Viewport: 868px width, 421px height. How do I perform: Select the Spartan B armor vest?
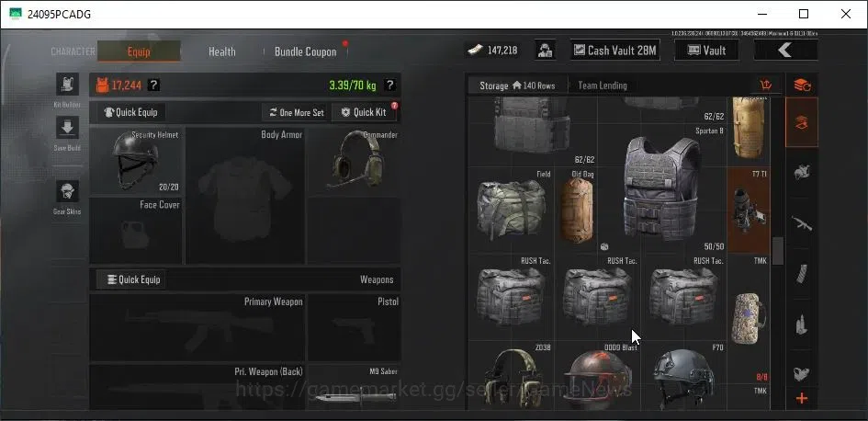pyautogui.click(x=661, y=188)
